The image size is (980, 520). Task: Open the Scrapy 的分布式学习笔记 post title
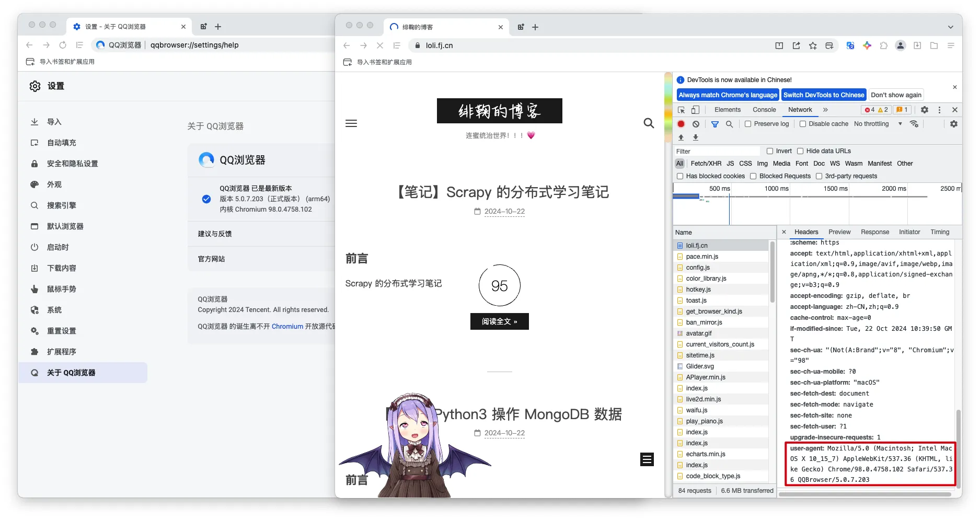500,192
